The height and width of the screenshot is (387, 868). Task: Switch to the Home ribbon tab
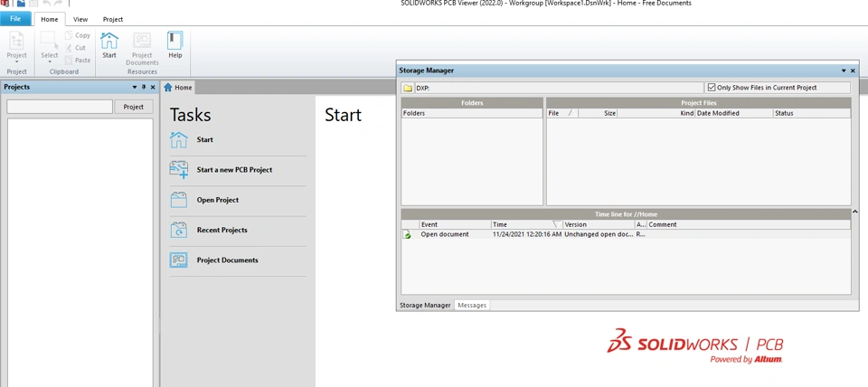pyautogui.click(x=49, y=19)
